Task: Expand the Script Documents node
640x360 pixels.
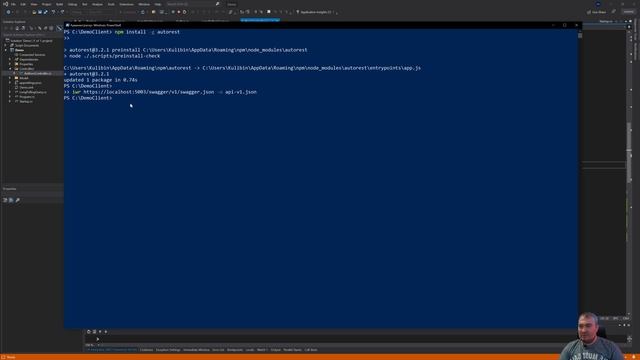Action: [6, 45]
